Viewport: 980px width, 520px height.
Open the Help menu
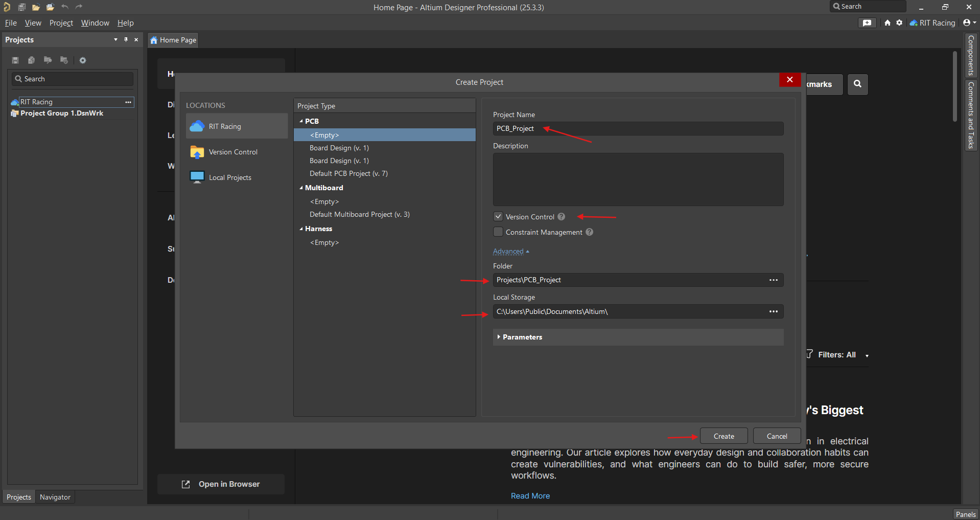[x=125, y=22]
